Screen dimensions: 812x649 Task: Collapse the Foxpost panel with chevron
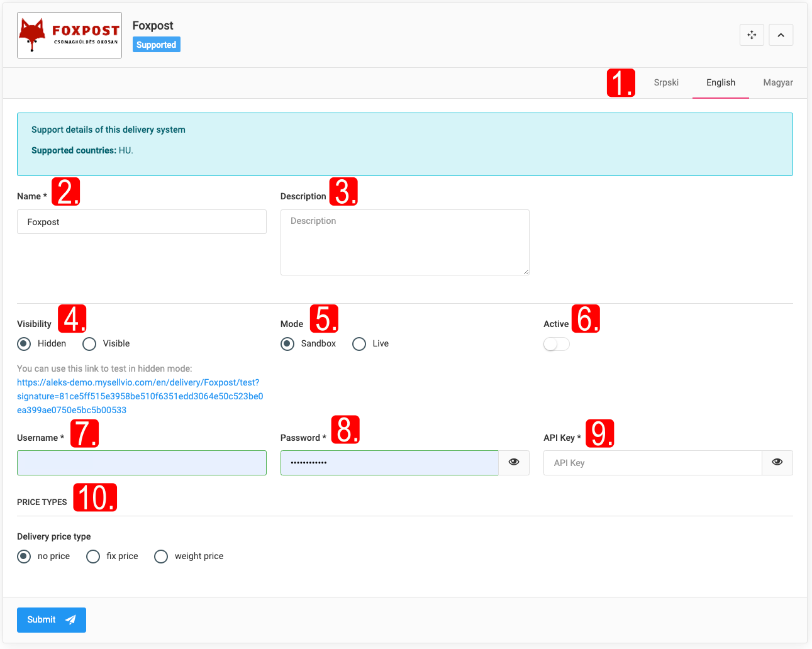tap(781, 35)
